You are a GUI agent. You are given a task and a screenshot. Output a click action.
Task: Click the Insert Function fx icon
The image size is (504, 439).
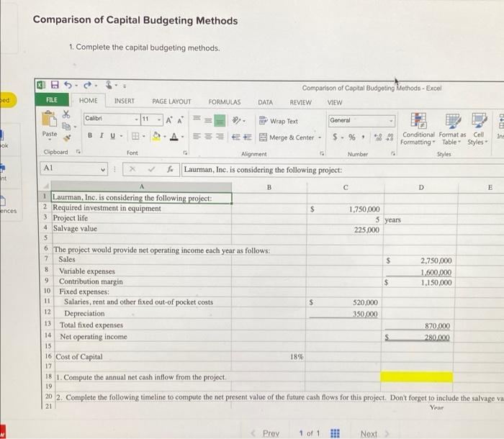pyautogui.click(x=171, y=169)
